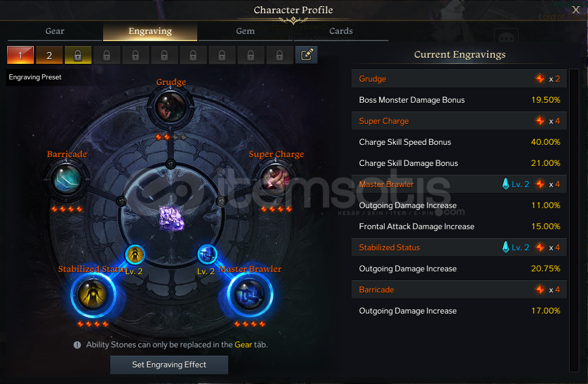588x384 pixels.
Task: Open the preset edit pencil icon
Action: coord(306,55)
